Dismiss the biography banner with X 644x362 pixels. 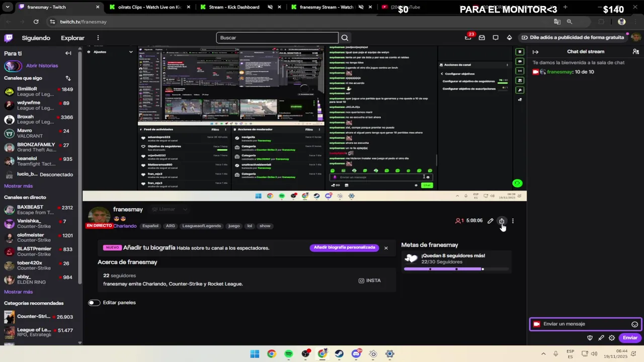click(x=386, y=248)
